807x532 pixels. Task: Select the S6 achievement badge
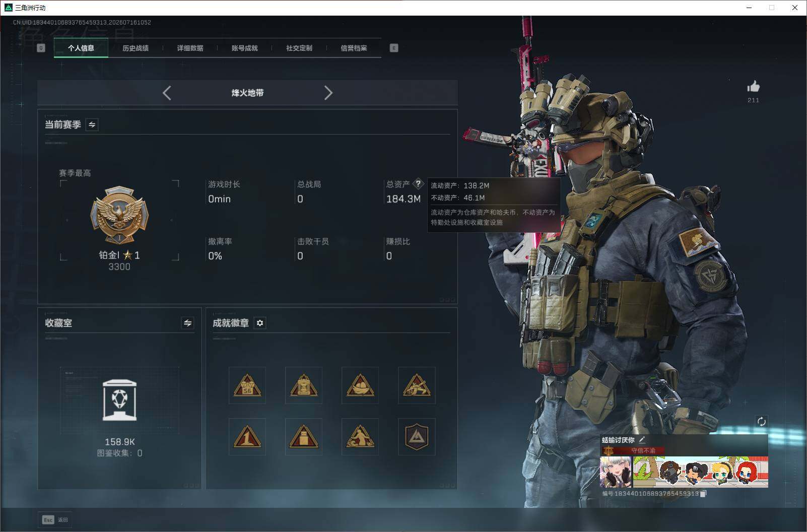[247, 385]
